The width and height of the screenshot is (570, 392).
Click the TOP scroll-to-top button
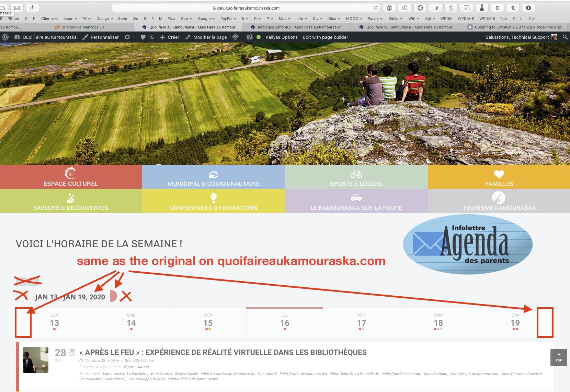(558, 358)
